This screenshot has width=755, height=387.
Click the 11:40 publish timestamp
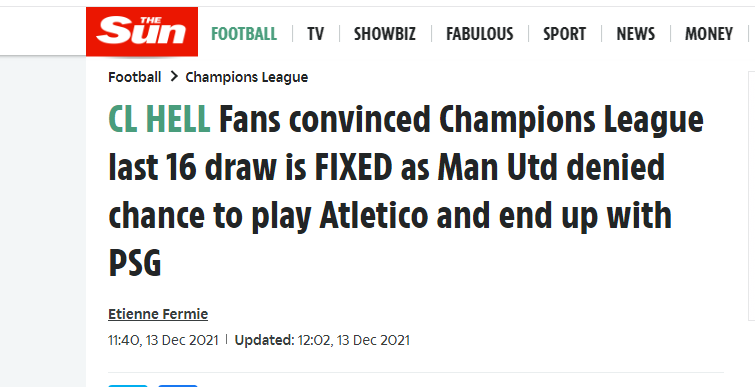point(163,340)
